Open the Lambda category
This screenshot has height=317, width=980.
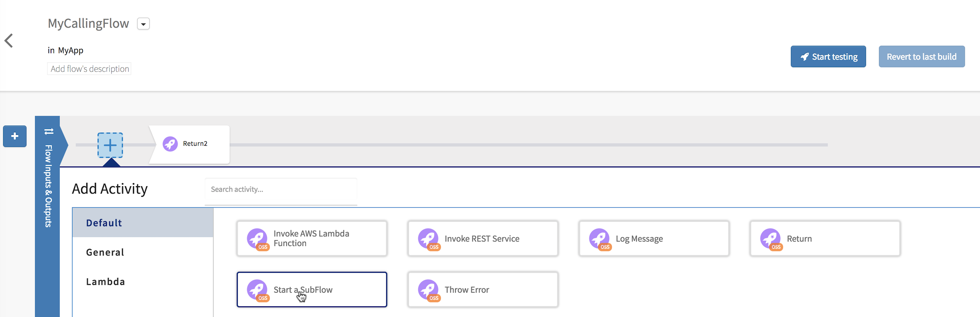pyautogui.click(x=106, y=282)
